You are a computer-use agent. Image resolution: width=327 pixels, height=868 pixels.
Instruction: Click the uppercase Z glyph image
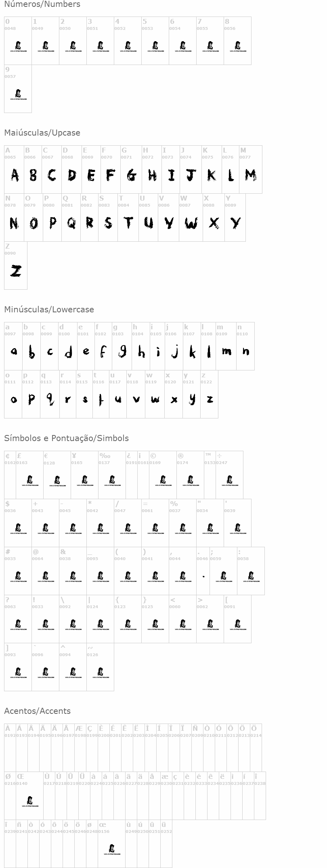click(x=16, y=271)
